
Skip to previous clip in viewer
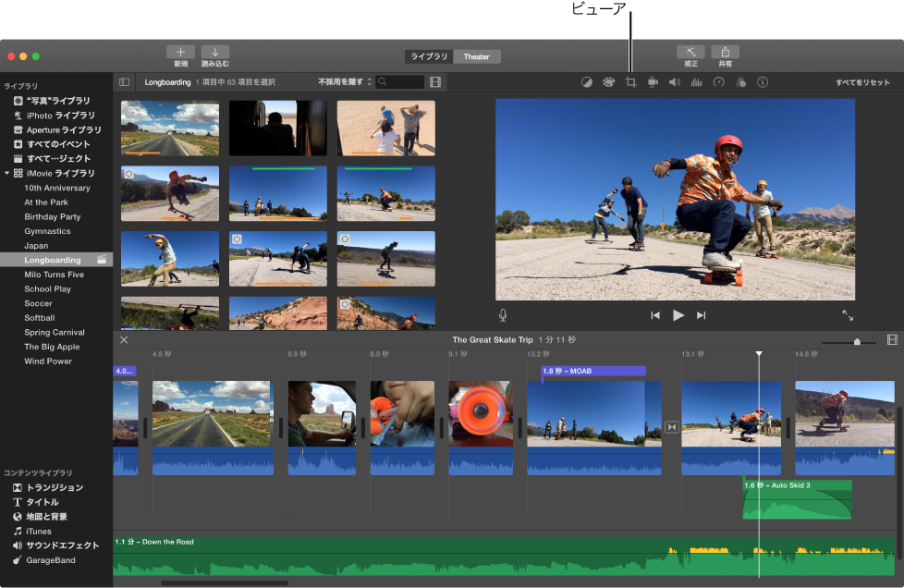coord(655,315)
